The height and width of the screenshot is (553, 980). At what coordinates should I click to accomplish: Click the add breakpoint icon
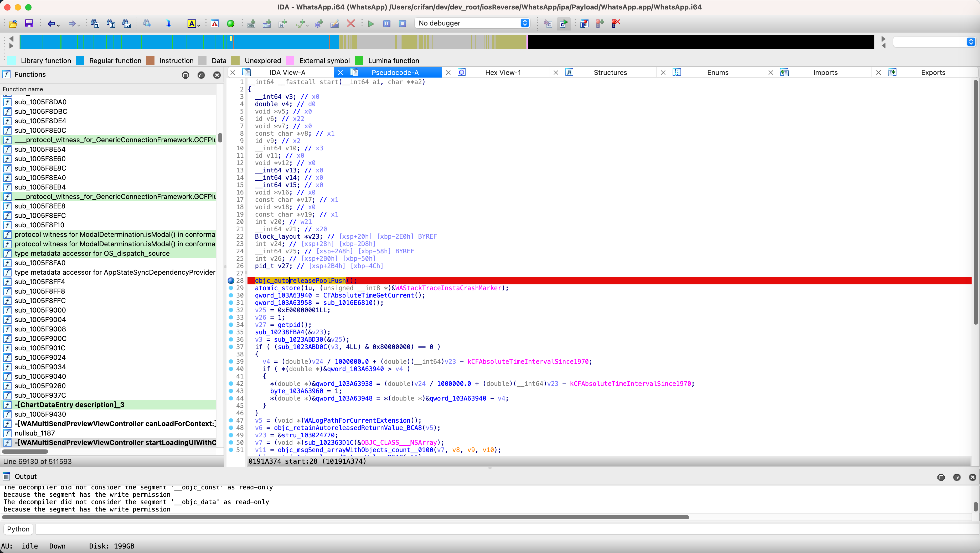click(x=600, y=24)
